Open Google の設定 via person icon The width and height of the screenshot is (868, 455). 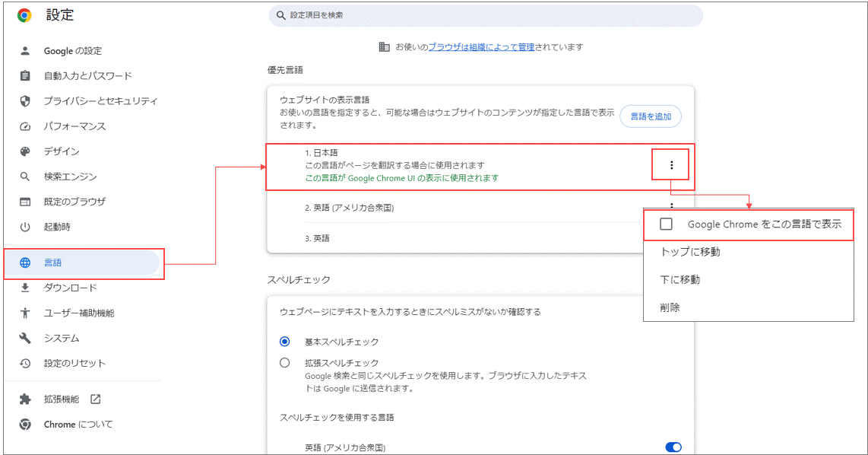pyautogui.click(x=25, y=51)
